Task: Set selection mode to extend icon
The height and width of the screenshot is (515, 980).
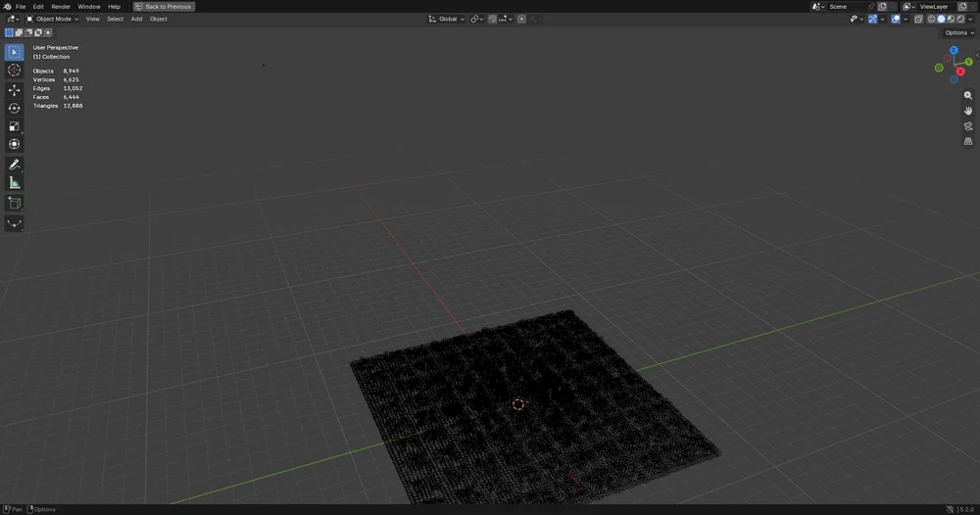Action: [19, 32]
